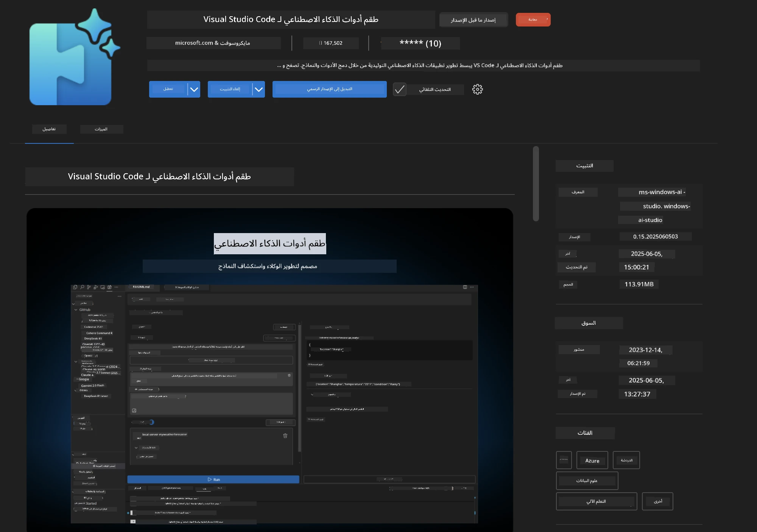Click the identifier text 'ai-studio'

pos(650,220)
